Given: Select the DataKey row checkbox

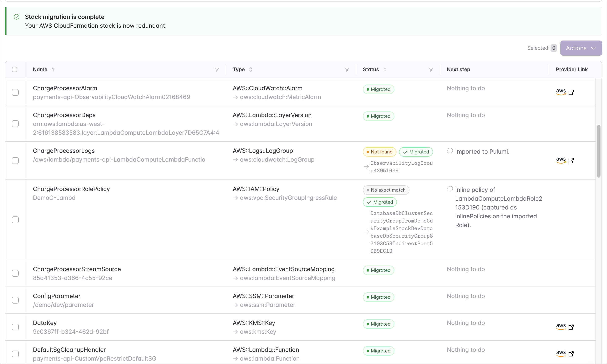Looking at the screenshot, I should tap(15, 327).
